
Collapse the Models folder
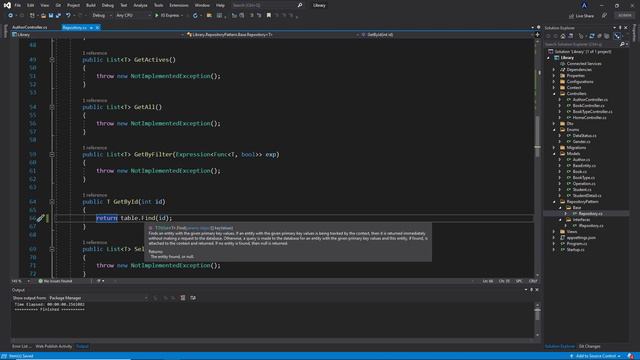click(554, 154)
